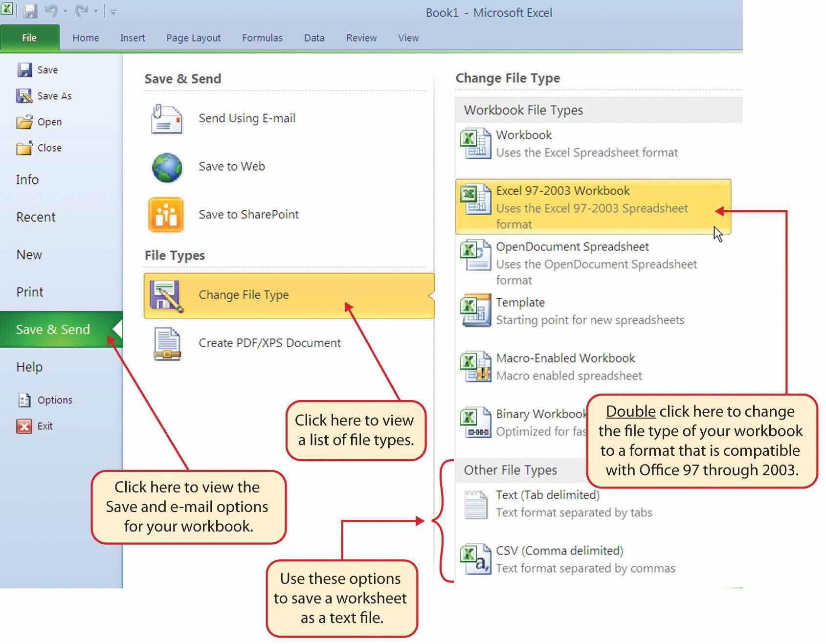This screenshot has height=644, width=826.
Task: Select the Save to Web globe icon
Action: pos(167,167)
